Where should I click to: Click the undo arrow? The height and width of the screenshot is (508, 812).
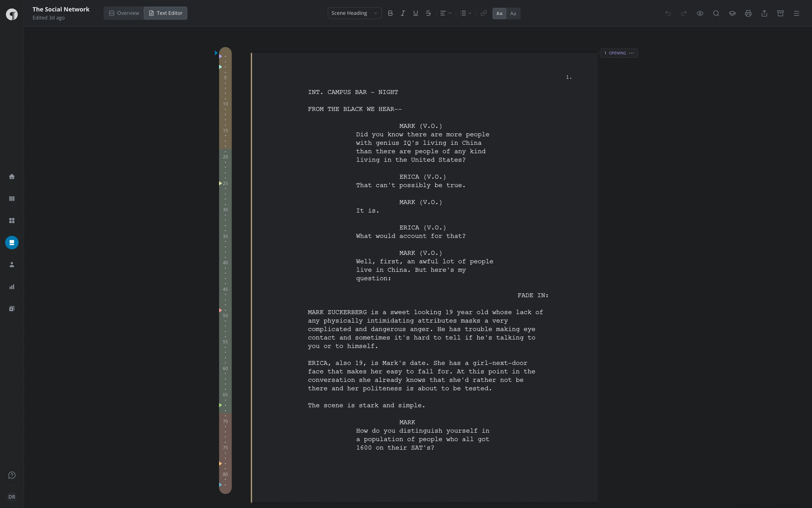[668, 13]
